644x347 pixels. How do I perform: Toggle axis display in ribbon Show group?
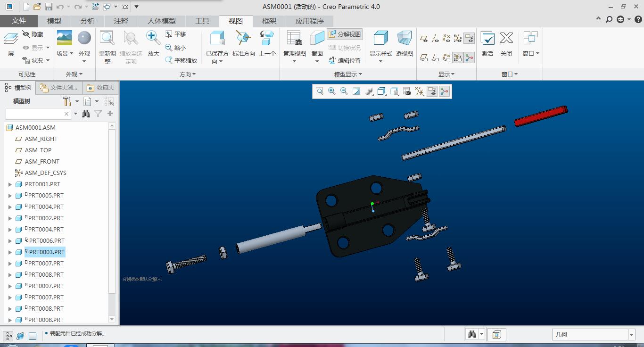tap(435, 38)
